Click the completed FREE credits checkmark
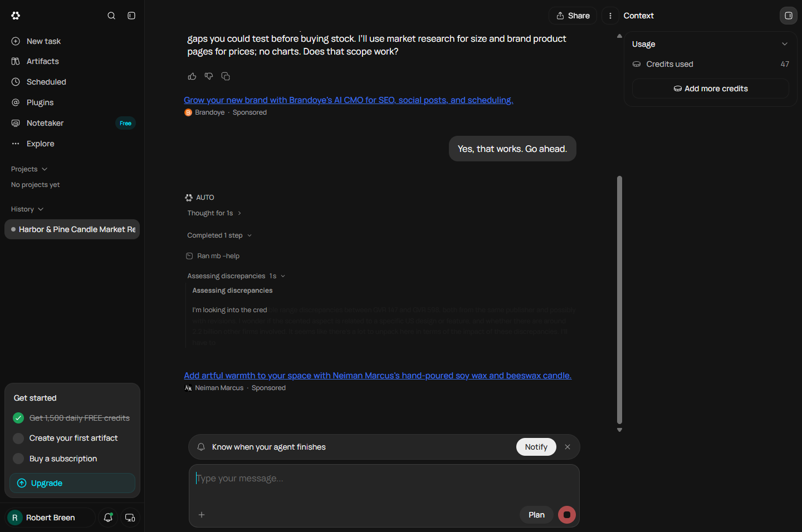Screen dimensions: 802x532 click(x=18, y=418)
